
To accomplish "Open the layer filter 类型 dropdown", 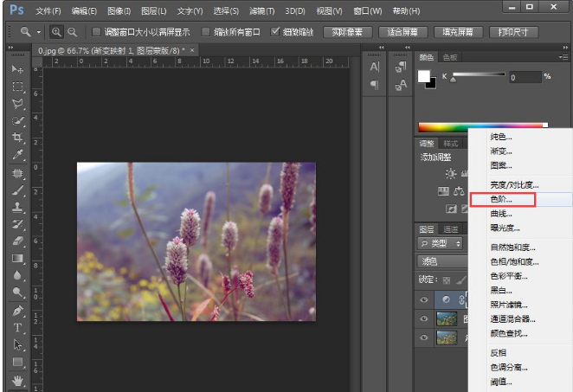I will pos(441,245).
